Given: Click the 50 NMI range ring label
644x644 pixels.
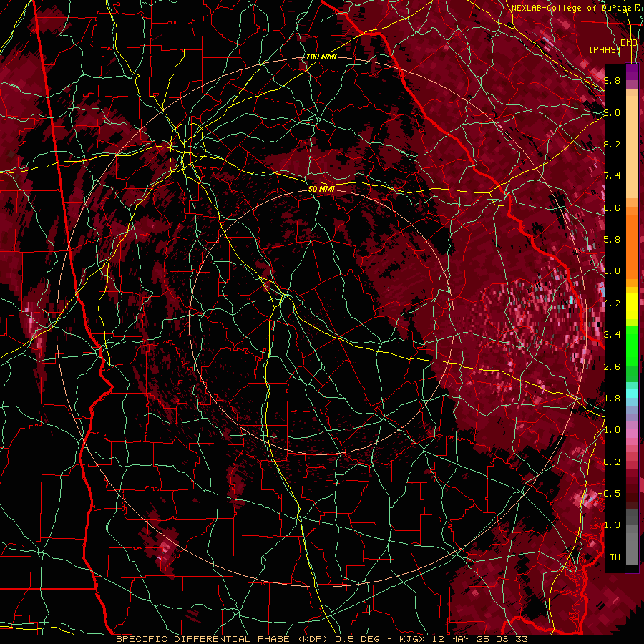Looking at the screenshot, I should [x=321, y=190].
